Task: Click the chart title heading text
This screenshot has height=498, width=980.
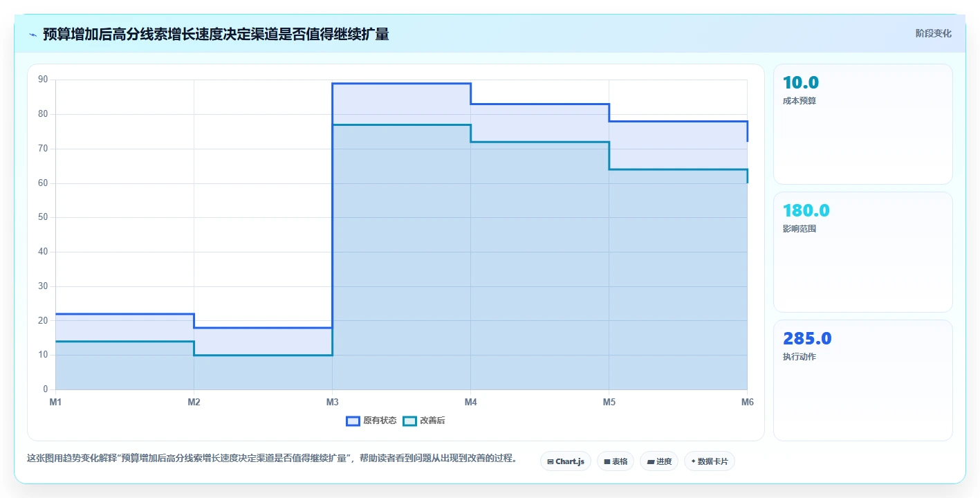Action: [x=216, y=34]
